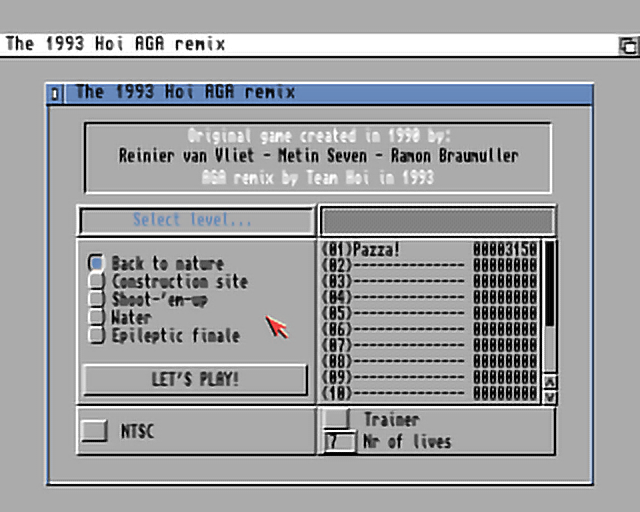Select high score row (10)
Viewport: 640px width, 512px height.
(429, 393)
